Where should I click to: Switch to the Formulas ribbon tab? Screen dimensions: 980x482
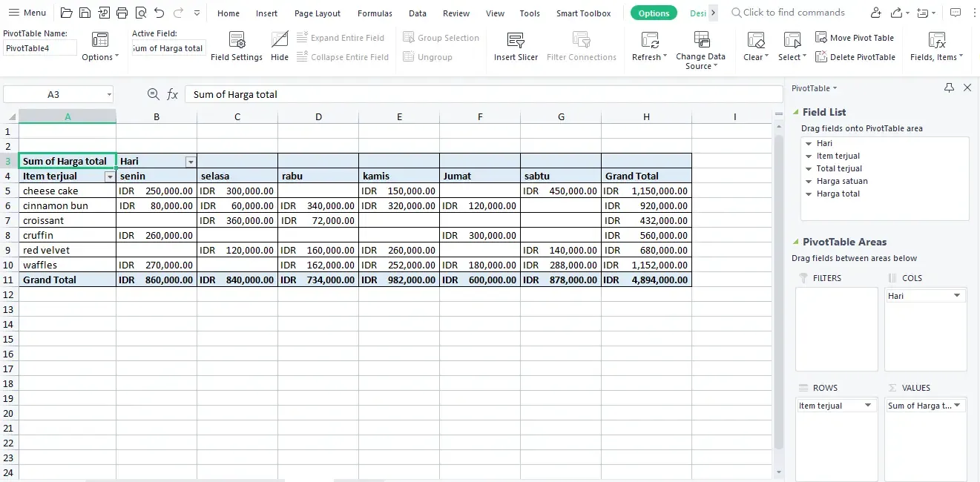point(375,13)
